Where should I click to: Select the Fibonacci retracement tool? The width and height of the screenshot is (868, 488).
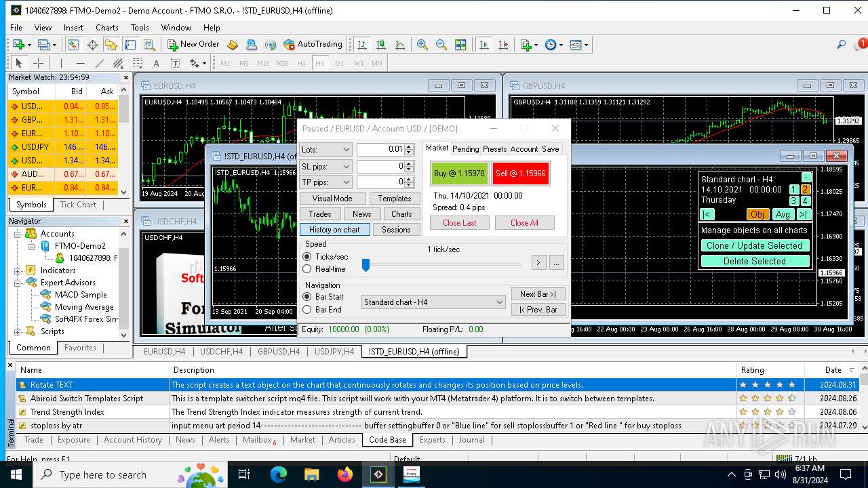[x=137, y=63]
